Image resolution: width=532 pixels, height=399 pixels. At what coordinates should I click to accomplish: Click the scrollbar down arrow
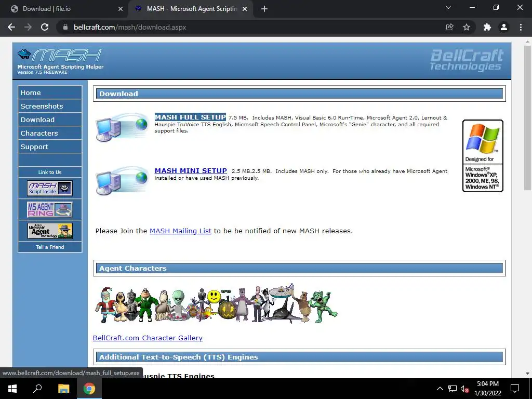[x=527, y=374]
